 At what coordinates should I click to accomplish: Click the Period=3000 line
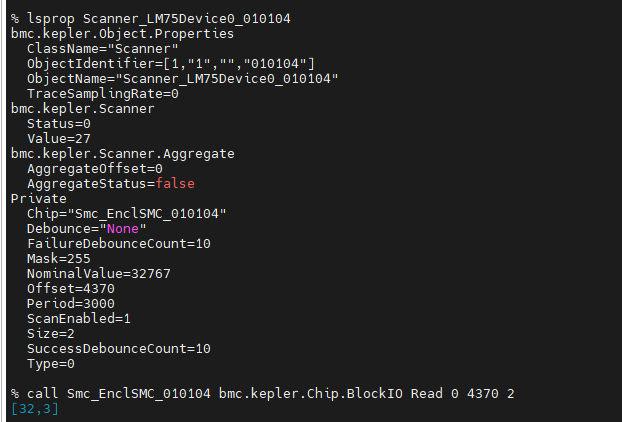[x=70, y=303]
